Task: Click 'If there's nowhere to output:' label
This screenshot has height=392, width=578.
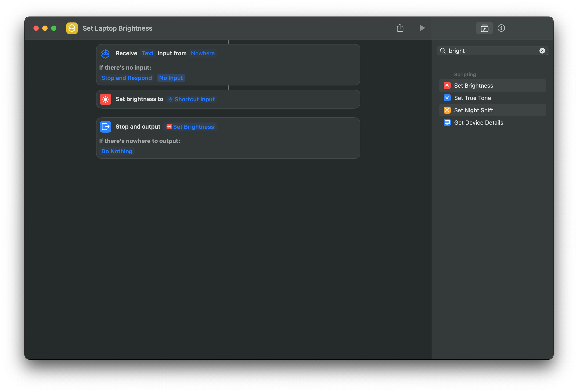Action: pyautogui.click(x=139, y=141)
